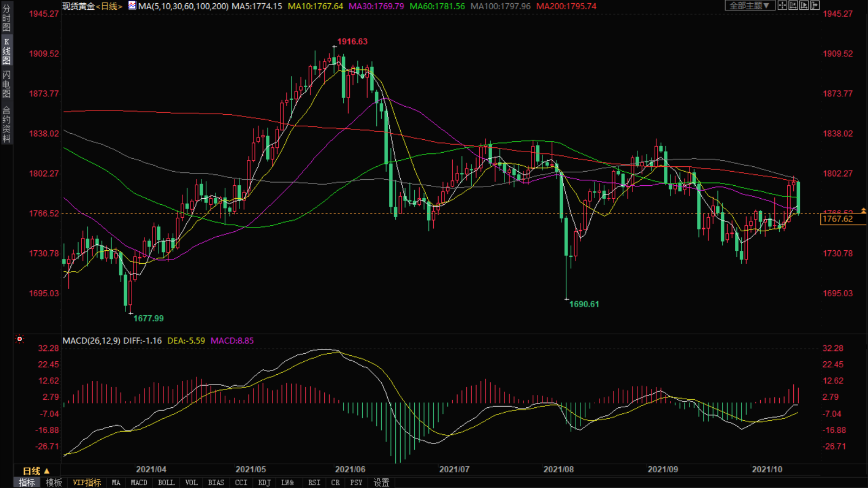Click the crosshair cursor icon
This screenshot has height=488, width=868.
[x=782, y=5]
